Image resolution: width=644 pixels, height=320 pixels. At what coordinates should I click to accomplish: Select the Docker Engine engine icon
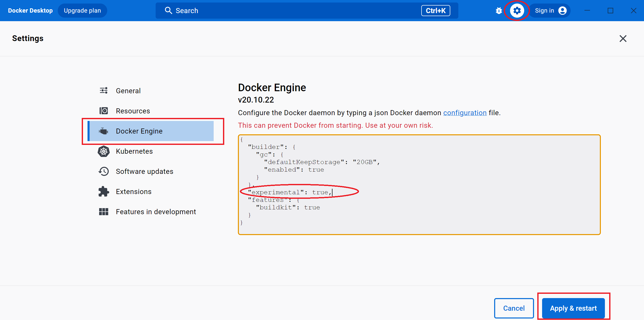coord(103,131)
